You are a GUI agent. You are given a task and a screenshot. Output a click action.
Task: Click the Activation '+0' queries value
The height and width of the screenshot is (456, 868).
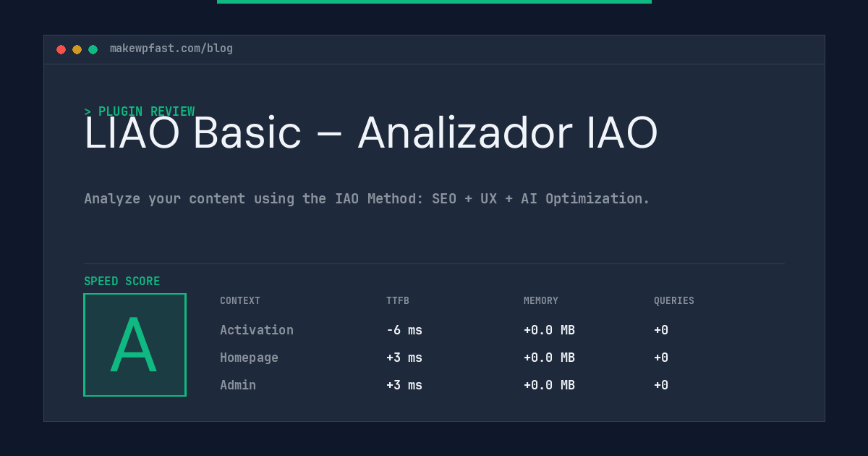661,330
